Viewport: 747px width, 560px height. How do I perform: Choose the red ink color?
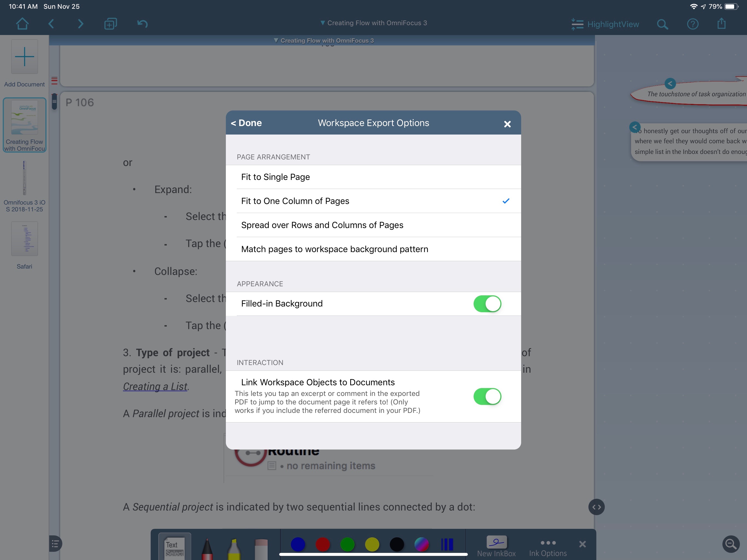pos(323,544)
